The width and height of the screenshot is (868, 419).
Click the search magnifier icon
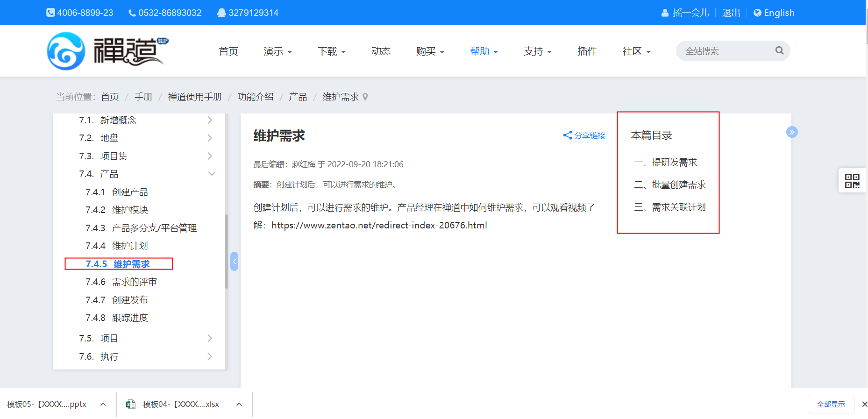pyautogui.click(x=779, y=50)
